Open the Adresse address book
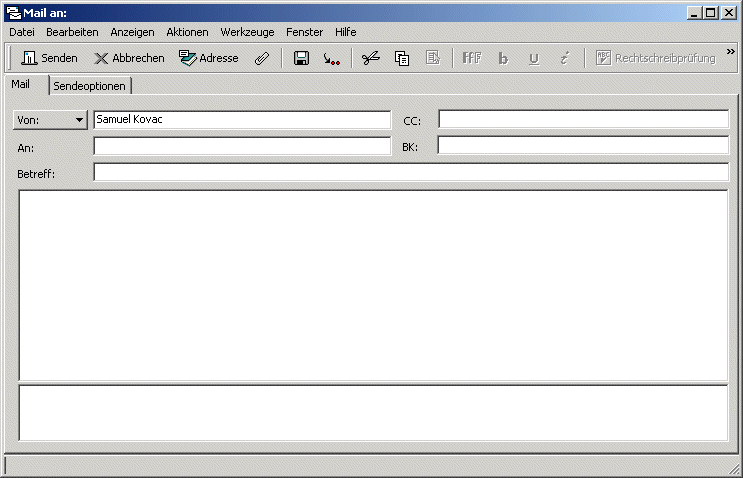This screenshot has height=478, width=743. (209, 58)
